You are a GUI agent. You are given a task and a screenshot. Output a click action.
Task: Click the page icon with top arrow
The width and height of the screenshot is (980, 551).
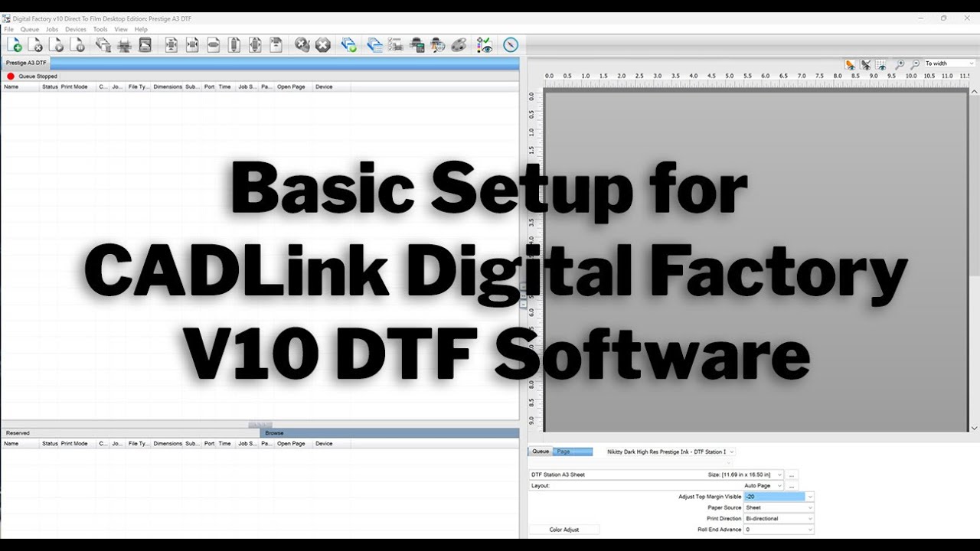coord(276,45)
